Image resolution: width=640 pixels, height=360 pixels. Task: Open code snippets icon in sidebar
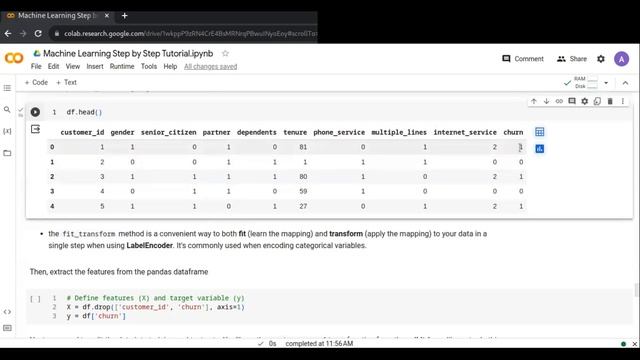[x=7, y=312]
